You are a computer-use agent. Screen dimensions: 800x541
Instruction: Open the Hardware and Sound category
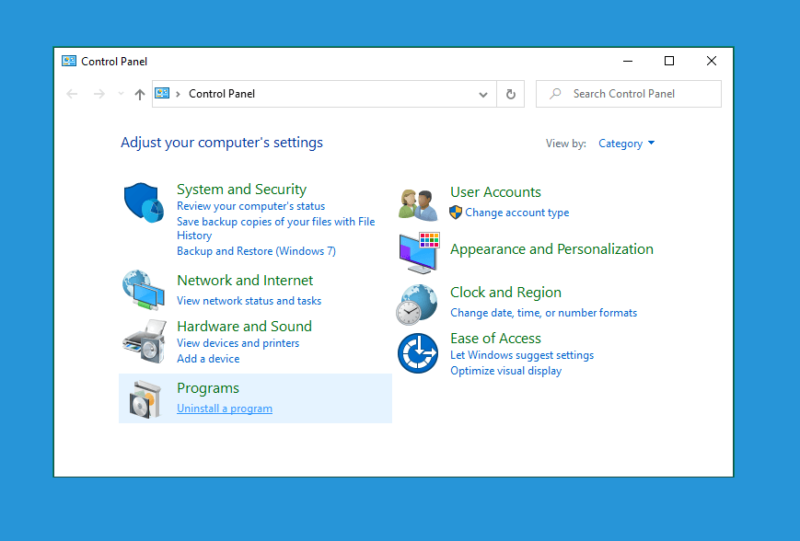pos(244,326)
